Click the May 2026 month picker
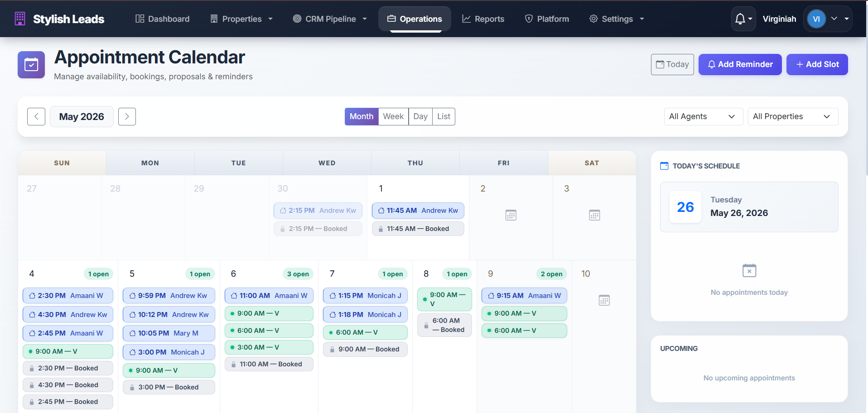Image resolution: width=868 pixels, height=413 pixels. [82, 116]
